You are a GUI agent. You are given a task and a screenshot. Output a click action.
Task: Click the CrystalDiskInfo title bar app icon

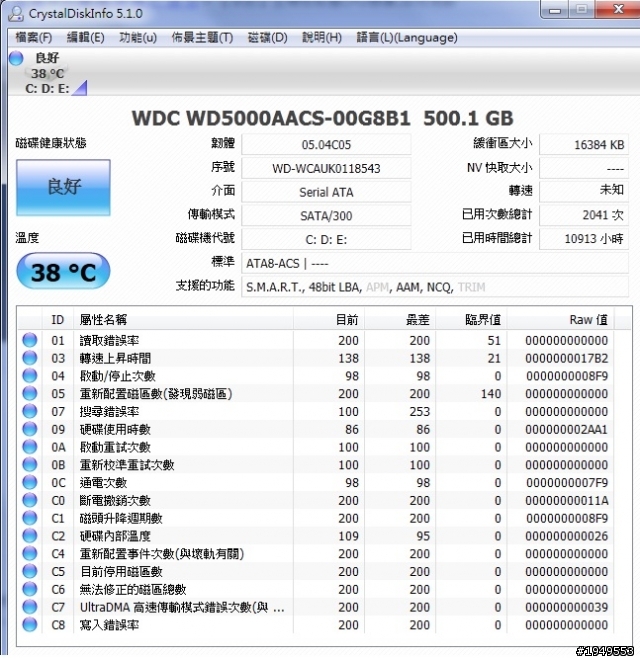click(x=16, y=13)
